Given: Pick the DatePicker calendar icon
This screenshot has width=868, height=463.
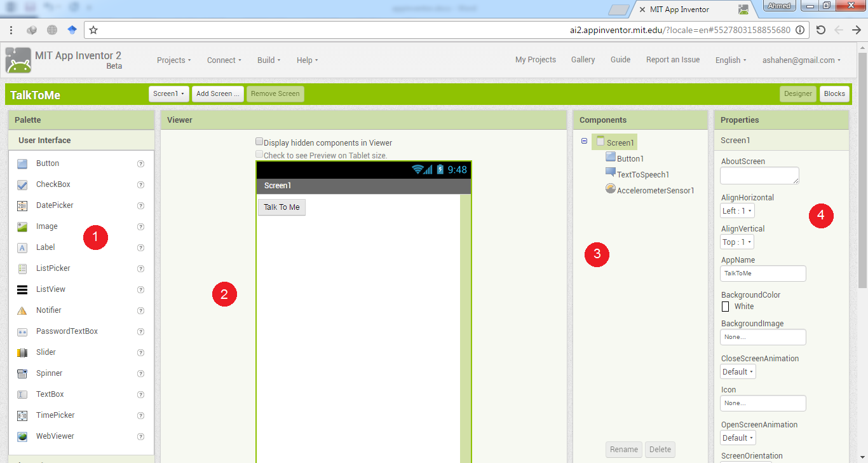Looking at the screenshot, I should point(22,205).
